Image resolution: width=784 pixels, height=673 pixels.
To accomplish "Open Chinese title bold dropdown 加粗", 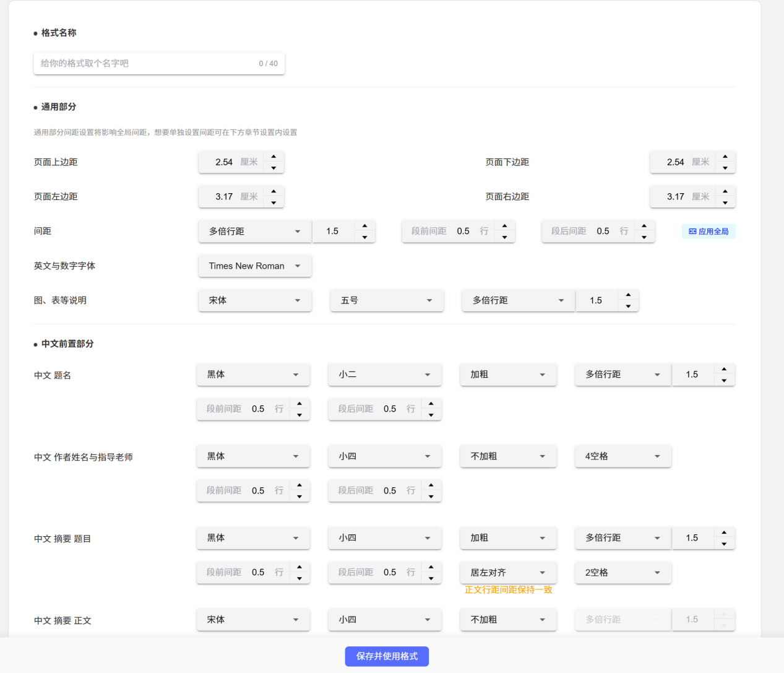I will [508, 375].
